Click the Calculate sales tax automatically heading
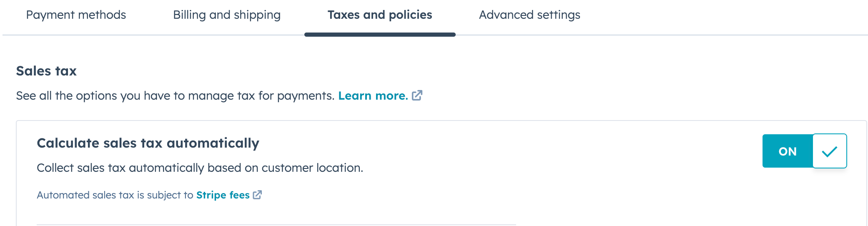 pos(148,143)
